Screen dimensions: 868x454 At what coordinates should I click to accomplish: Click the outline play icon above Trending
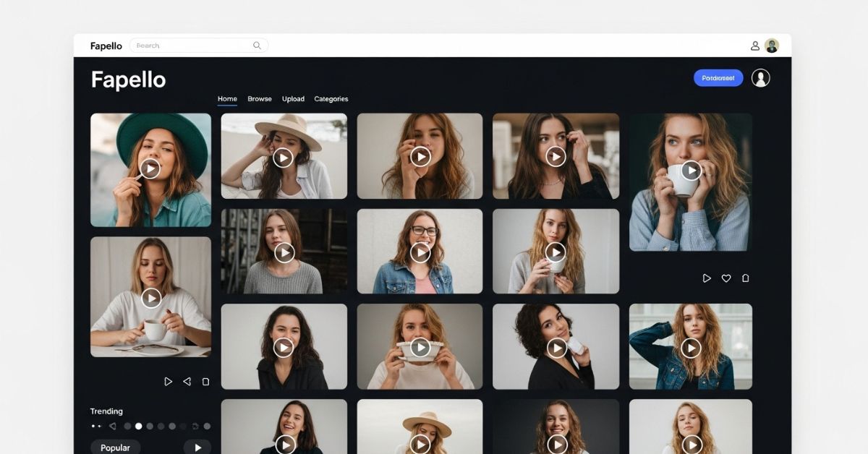[168, 381]
